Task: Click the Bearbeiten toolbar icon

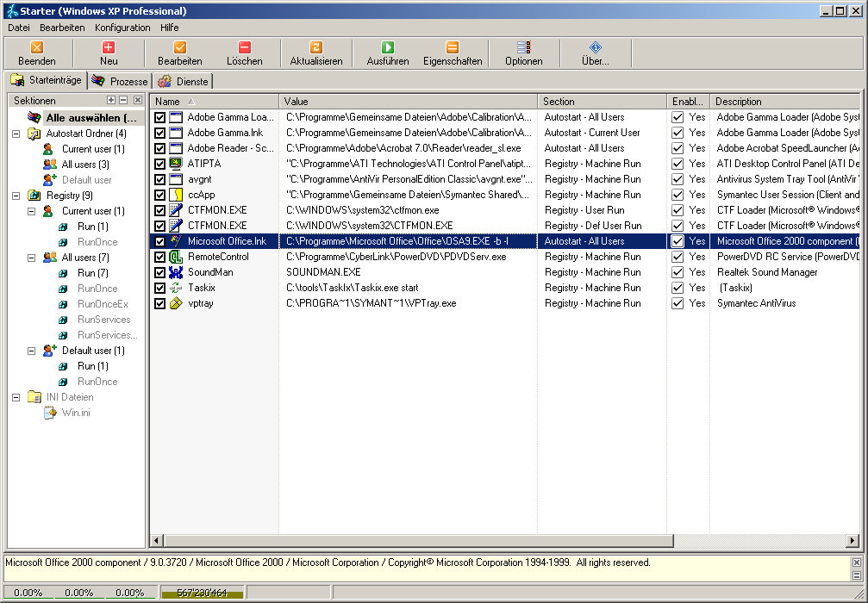Action: point(180,47)
